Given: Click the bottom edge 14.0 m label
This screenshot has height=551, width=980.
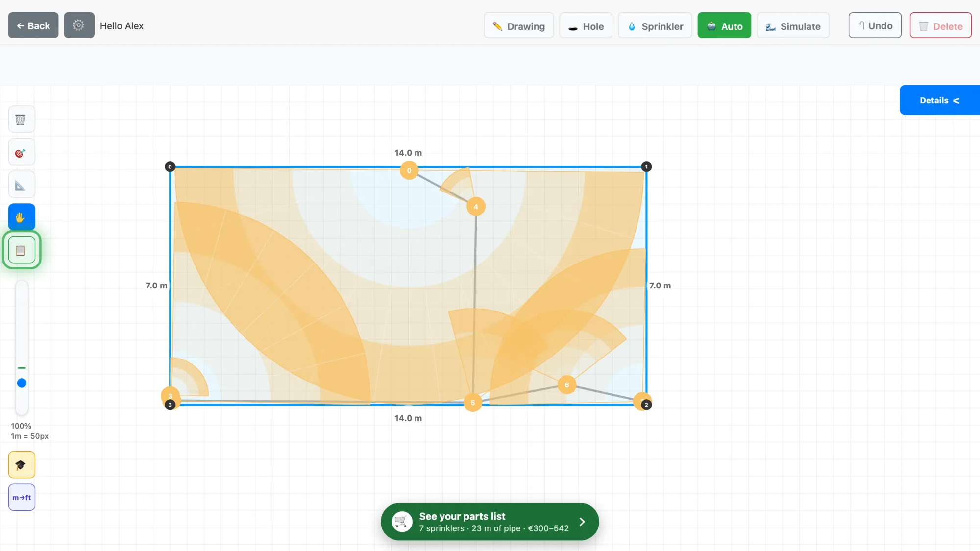Looking at the screenshot, I should (408, 418).
